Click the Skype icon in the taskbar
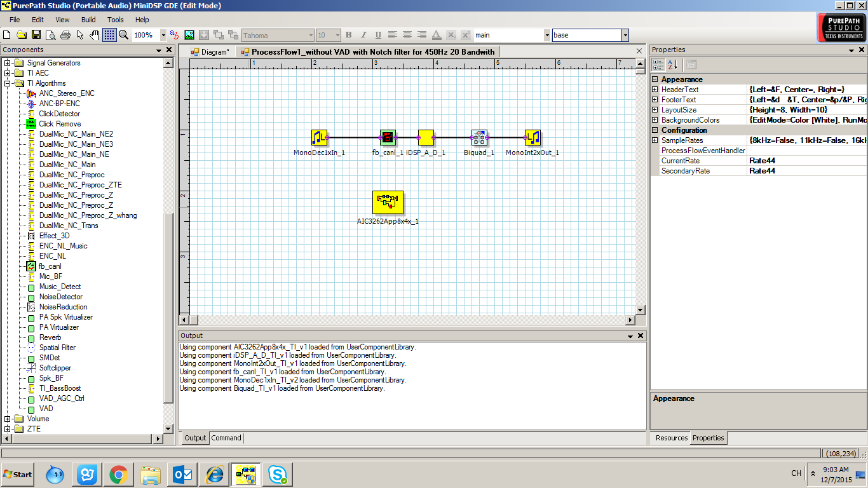 pyautogui.click(x=276, y=474)
